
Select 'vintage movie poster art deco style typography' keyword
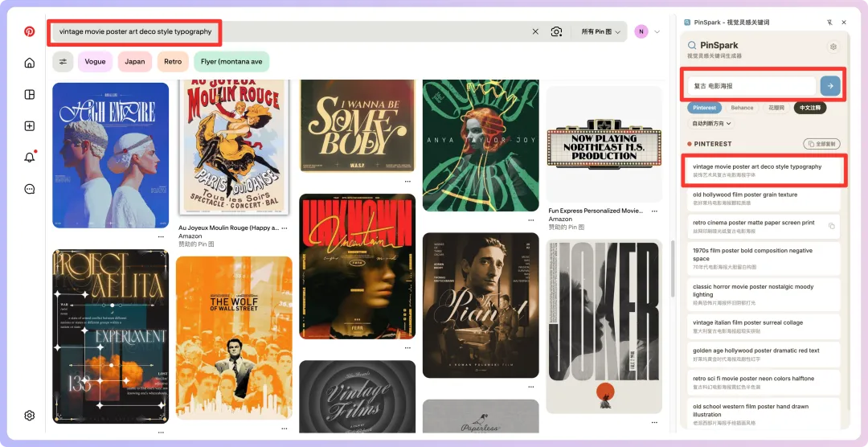coord(764,170)
